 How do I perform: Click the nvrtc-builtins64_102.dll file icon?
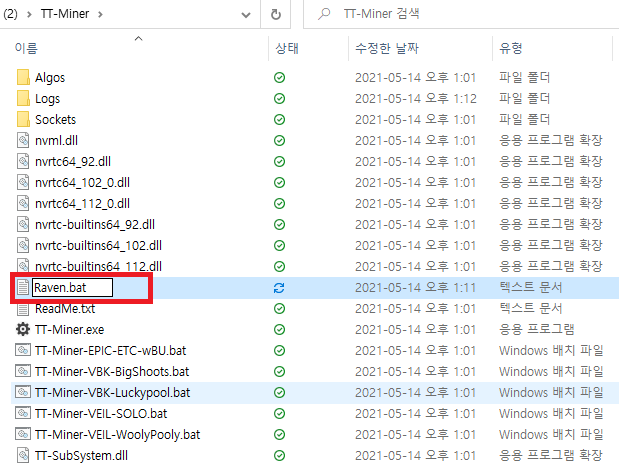pos(23,245)
